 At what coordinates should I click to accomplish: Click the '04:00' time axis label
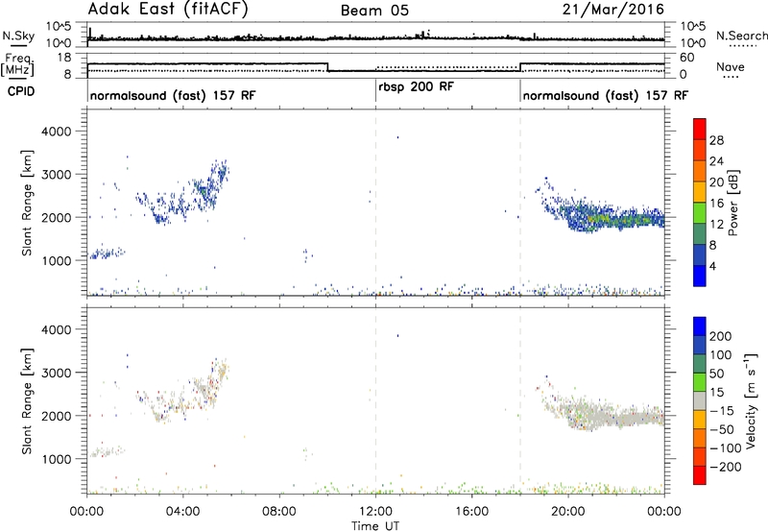(x=183, y=512)
